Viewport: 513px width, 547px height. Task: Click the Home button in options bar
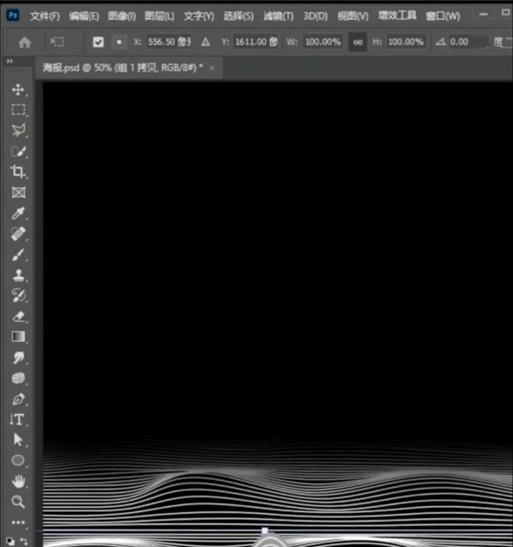click(24, 42)
